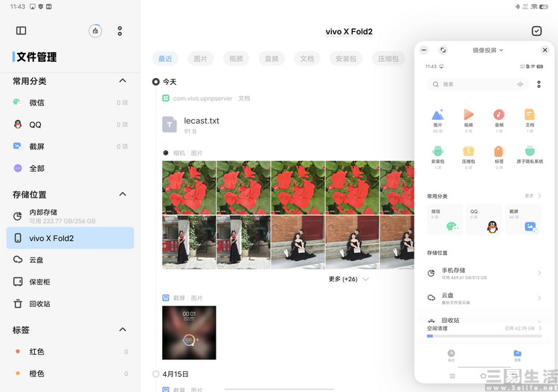Viewport: 558px width, 392px height.
Task: Click the search field in mirror window
Action: (x=478, y=84)
